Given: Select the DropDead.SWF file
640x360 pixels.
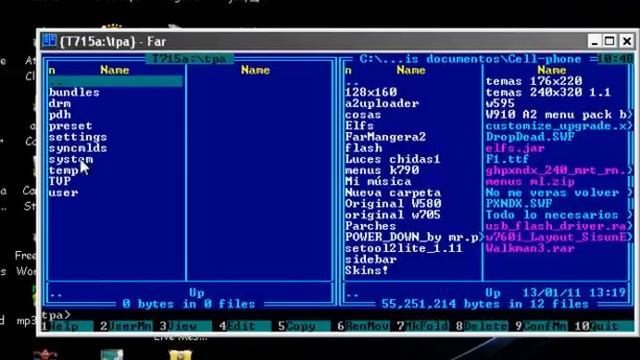Looking at the screenshot, I should pos(530,137).
